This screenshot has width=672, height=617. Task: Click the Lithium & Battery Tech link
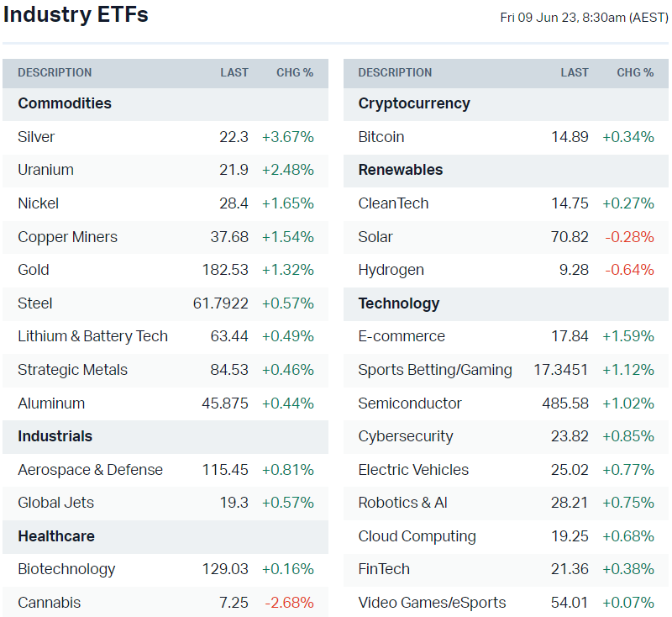pos(92,336)
